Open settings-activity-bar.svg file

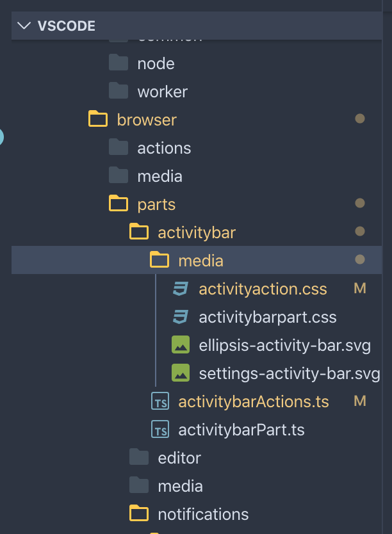(x=290, y=374)
